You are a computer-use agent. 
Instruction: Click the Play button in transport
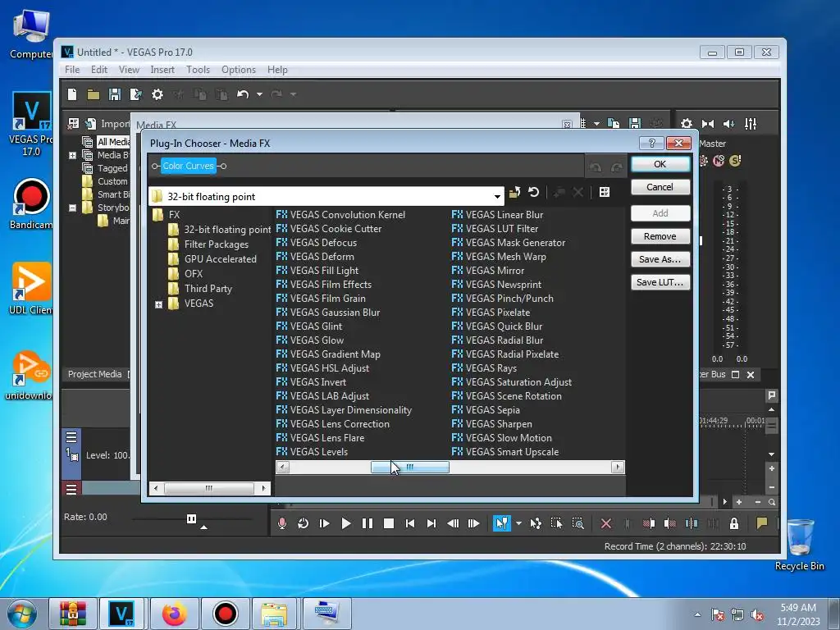click(x=346, y=523)
